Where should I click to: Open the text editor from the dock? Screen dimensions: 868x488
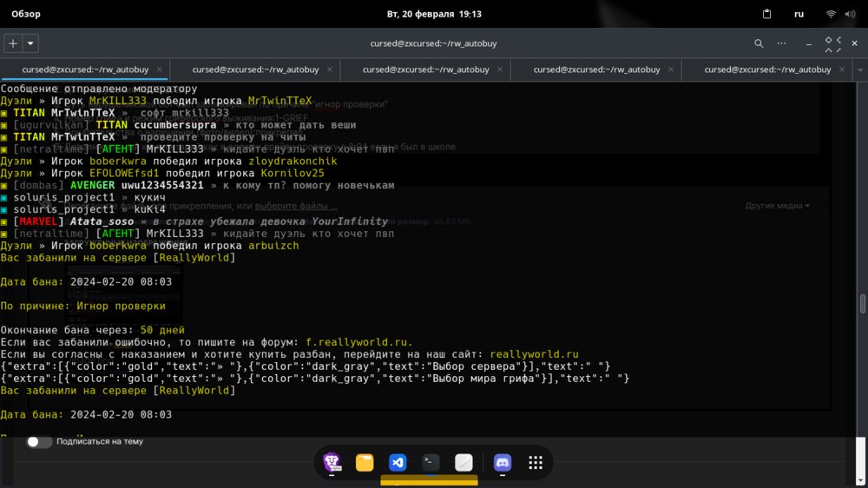464,462
